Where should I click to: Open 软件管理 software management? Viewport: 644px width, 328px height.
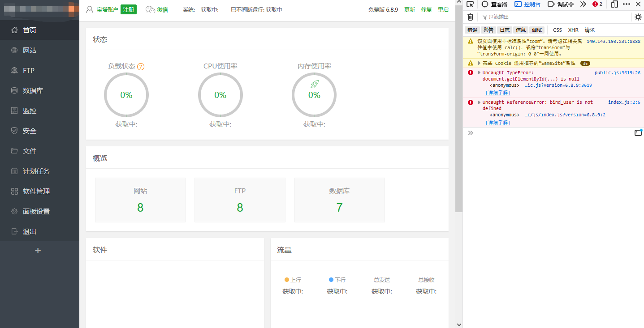[39, 192]
